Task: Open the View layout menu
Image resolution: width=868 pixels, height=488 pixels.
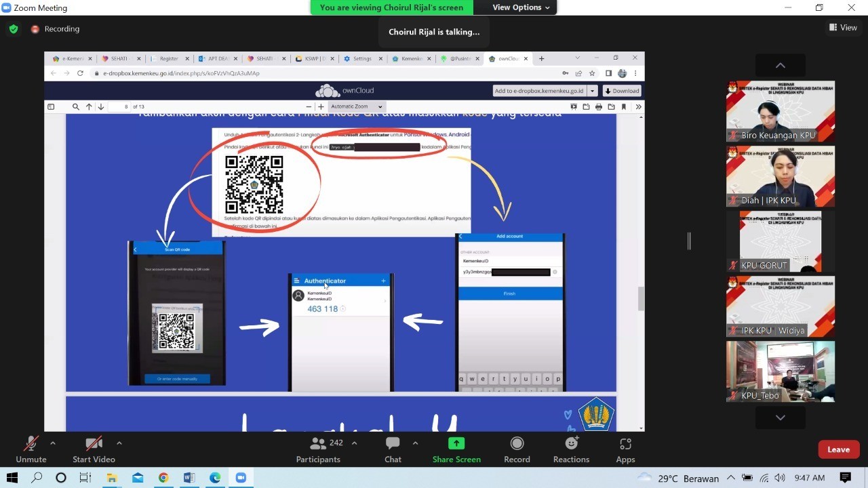Action: [x=843, y=28]
